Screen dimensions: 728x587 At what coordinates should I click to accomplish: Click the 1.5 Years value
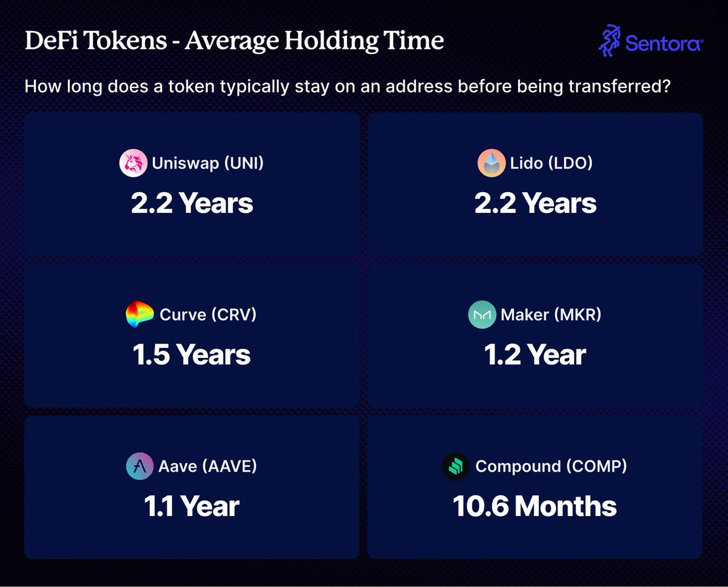click(x=192, y=355)
